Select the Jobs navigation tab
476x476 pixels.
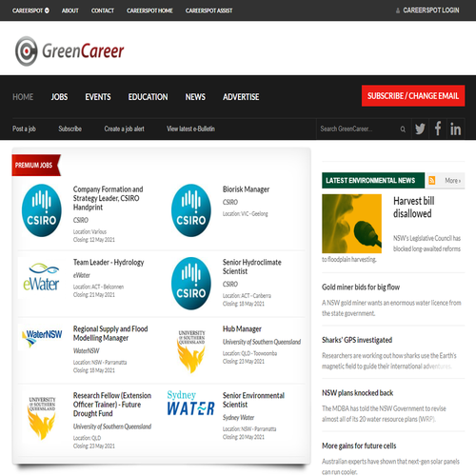click(x=59, y=97)
